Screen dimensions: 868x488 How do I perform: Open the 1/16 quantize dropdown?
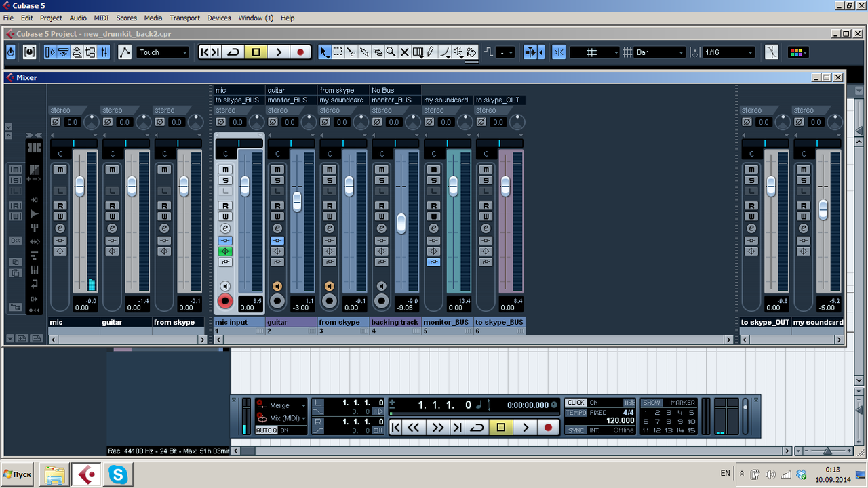tap(728, 52)
